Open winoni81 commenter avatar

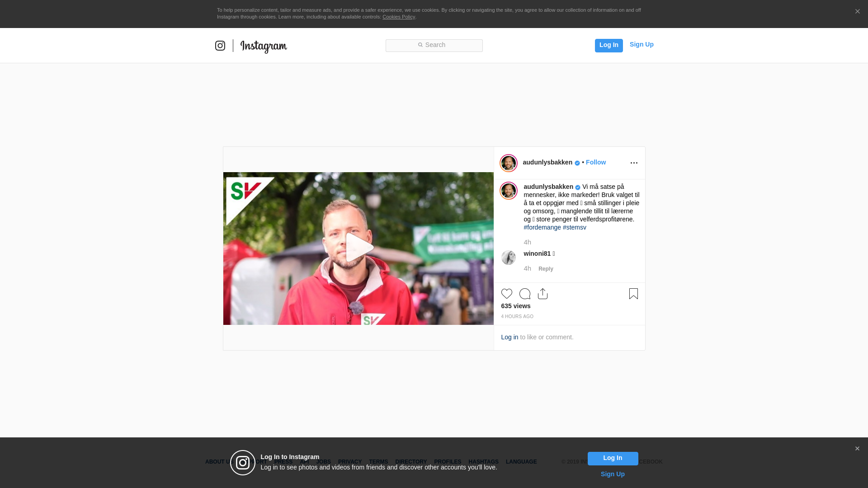coord(509,258)
